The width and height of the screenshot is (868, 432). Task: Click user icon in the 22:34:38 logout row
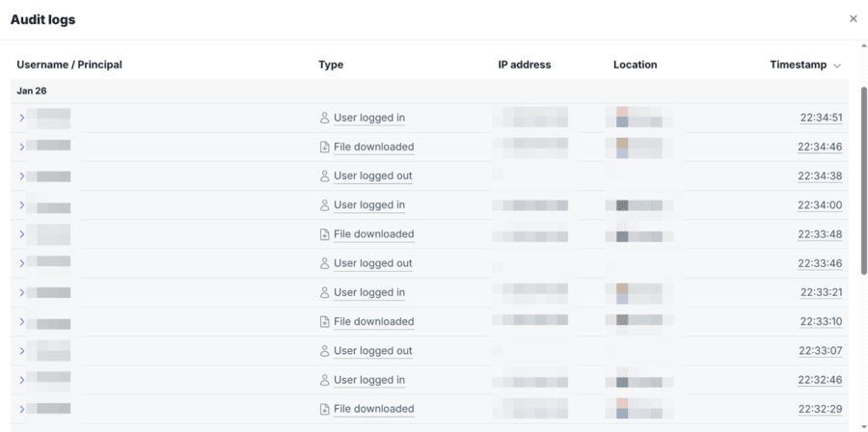[324, 176]
